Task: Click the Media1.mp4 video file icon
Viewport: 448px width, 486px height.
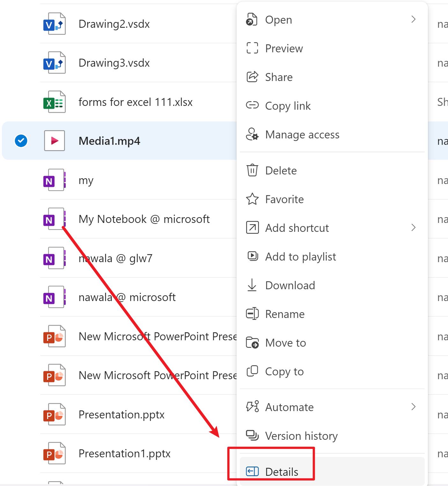Action: point(54,141)
